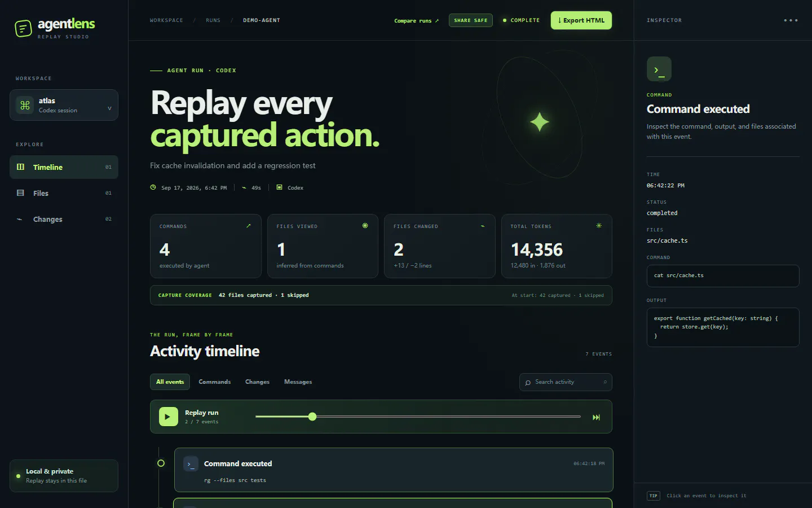Click the clock icon beside run date
This screenshot has width=812, height=508.
point(153,187)
